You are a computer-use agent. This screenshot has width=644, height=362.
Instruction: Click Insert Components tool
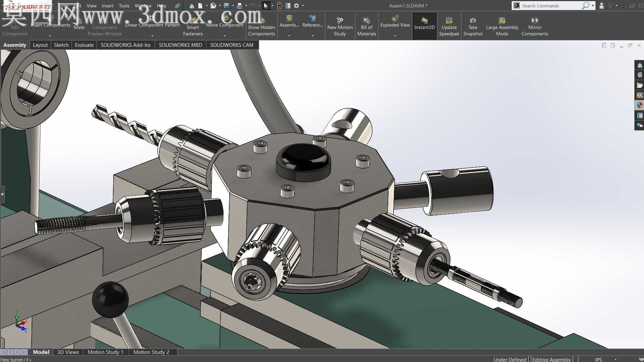(50, 22)
